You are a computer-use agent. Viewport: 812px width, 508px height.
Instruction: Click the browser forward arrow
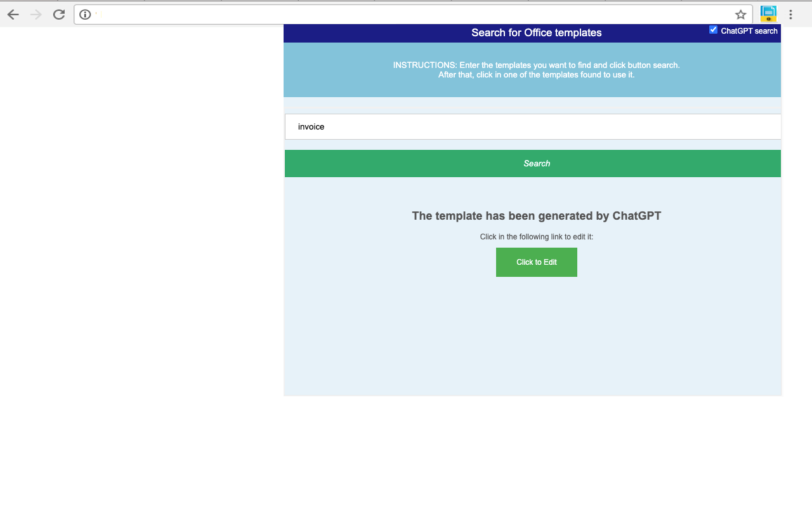[x=36, y=15]
